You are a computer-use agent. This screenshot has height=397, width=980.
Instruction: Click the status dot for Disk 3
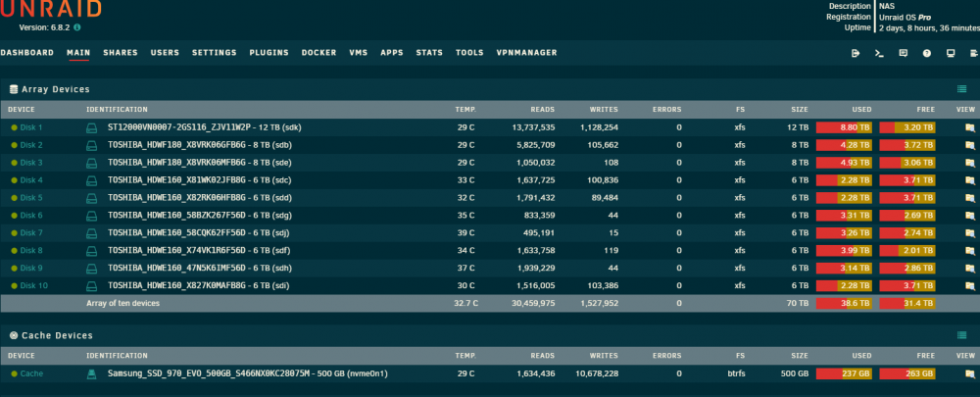pos(14,163)
